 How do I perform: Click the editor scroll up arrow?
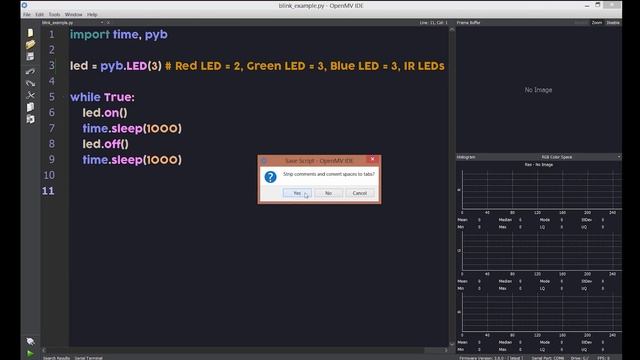pyautogui.click(x=452, y=29)
